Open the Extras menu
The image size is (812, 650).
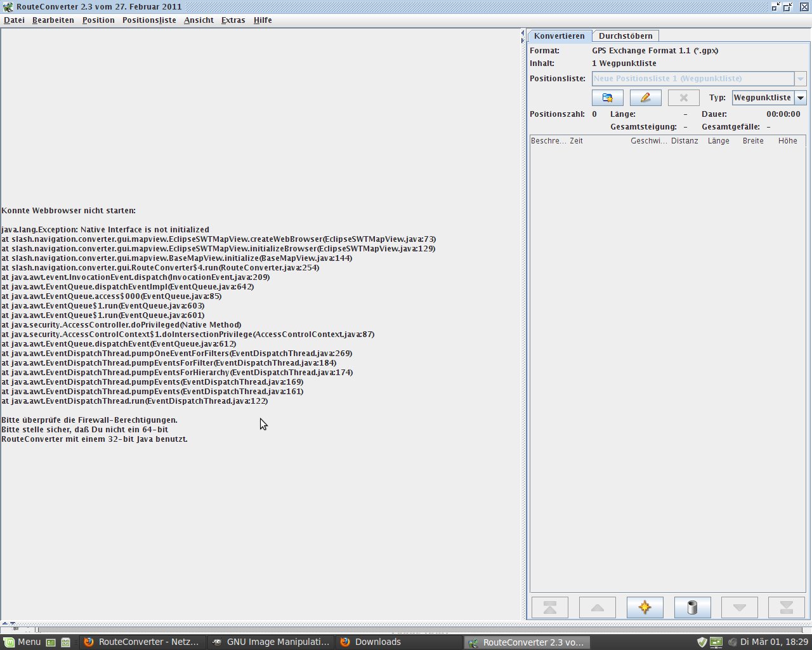pos(233,20)
